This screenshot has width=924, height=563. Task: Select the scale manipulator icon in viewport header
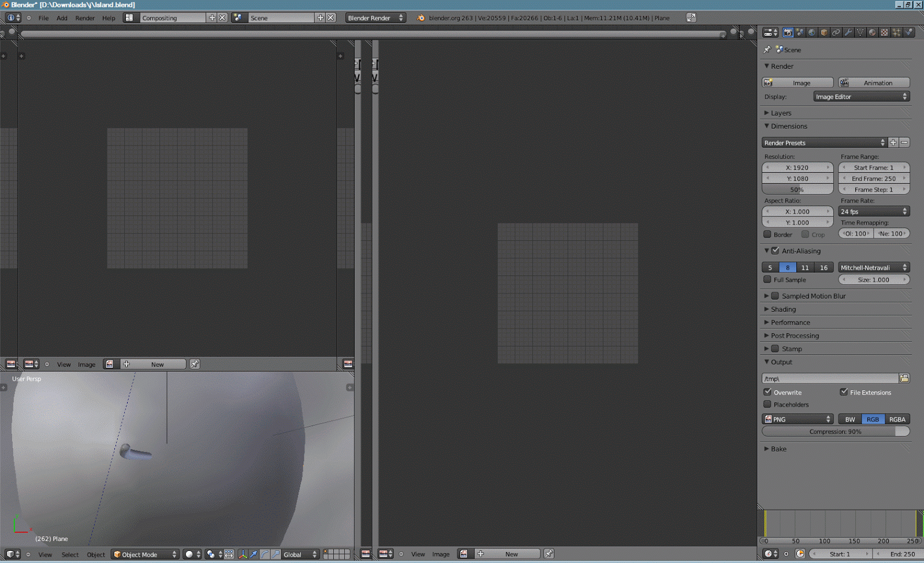pyautogui.click(x=275, y=555)
